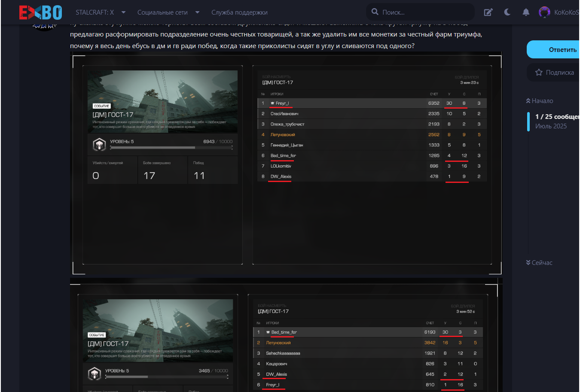Viewport: 580px width, 392px height.
Task: Click the EXBO logo
Action: (x=40, y=12)
